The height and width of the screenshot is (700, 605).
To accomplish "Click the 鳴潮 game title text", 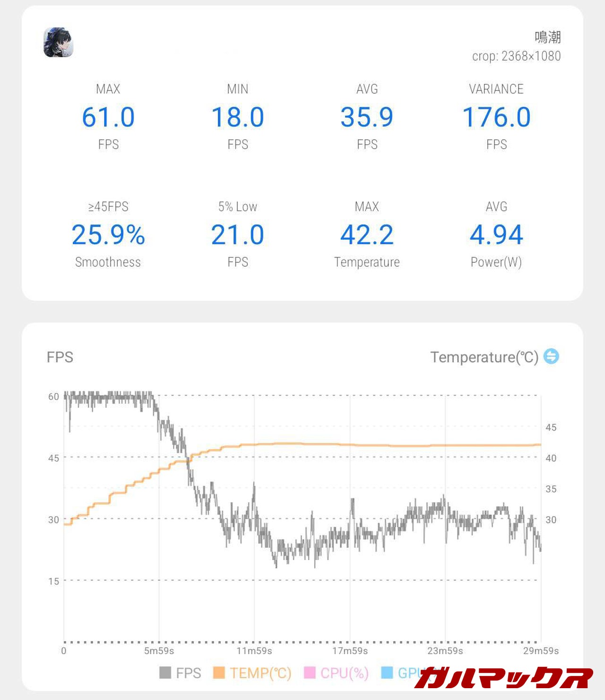I will pyautogui.click(x=547, y=37).
